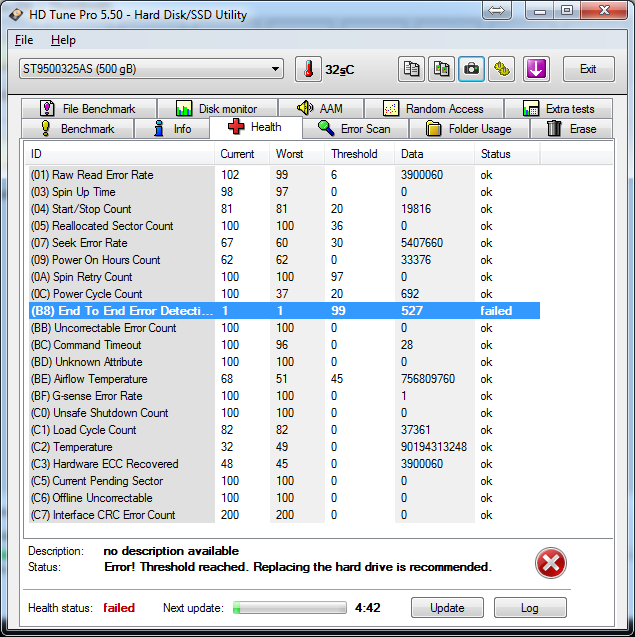The image size is (635, 637).
Task: Click the Status column header
Action: coord(507,154)
